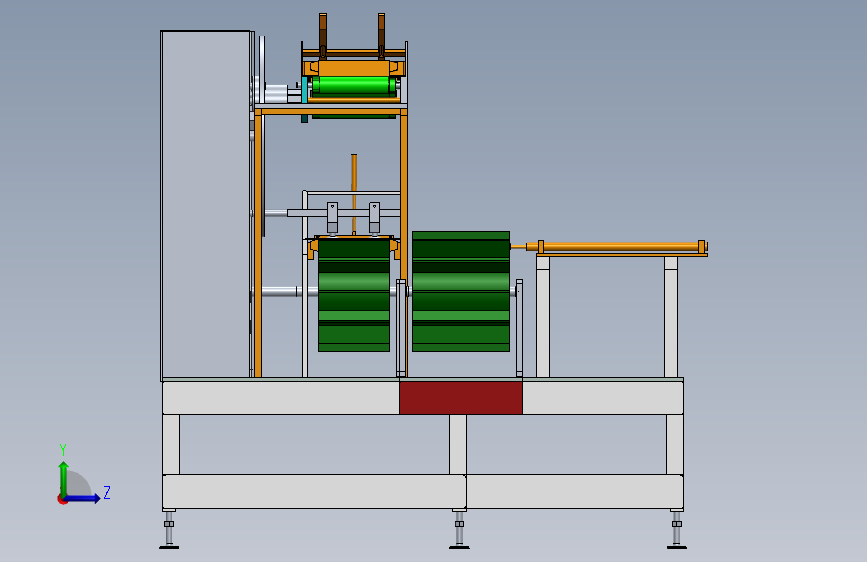Select the left gray clamp block
This screenshot has height=562, width=867.
tap(332, 217)
